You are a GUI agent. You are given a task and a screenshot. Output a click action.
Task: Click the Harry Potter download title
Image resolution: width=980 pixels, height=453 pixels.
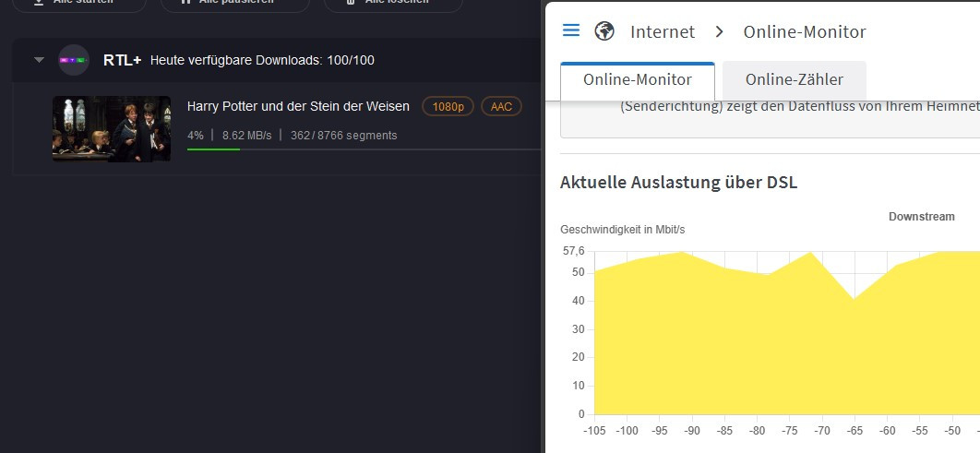298,107
